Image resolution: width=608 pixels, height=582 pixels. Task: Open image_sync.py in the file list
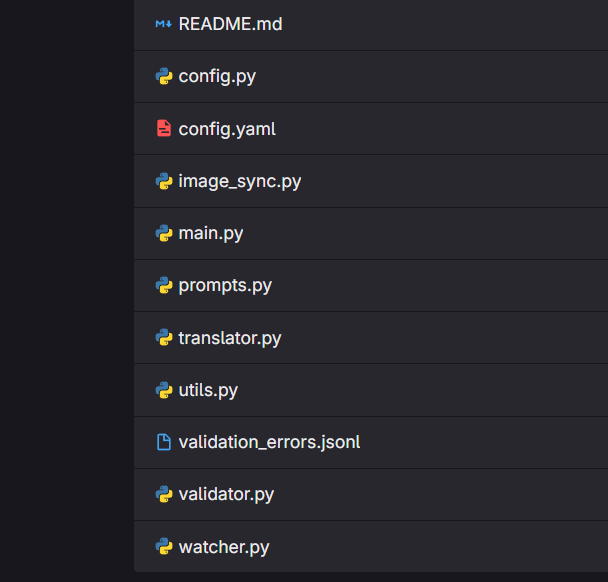[x=240, y=181]
